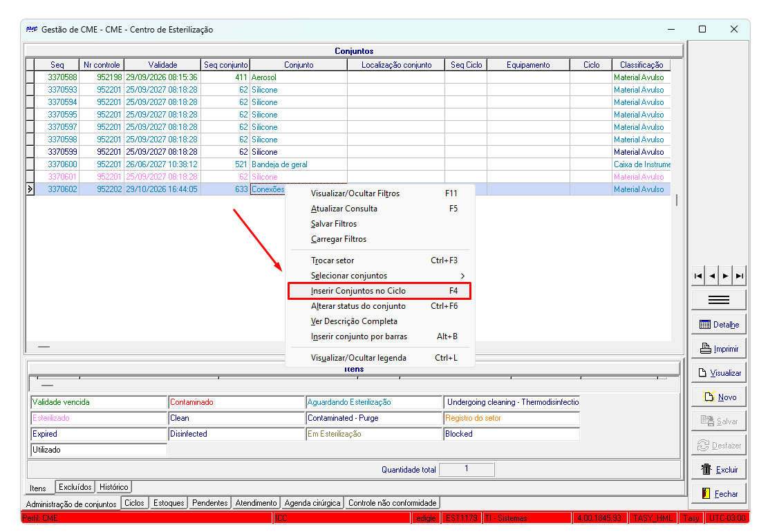Click the Novo button
Screen dimensions: 759x532
pyautogui.click(x=718, y=397)
